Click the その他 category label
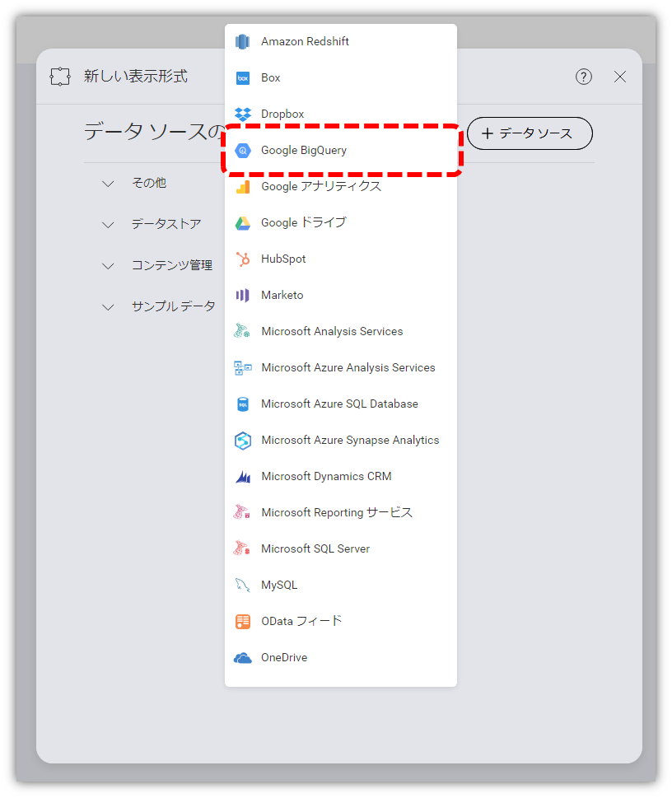Viewport: 672px width, 798px height. (149, 183)
